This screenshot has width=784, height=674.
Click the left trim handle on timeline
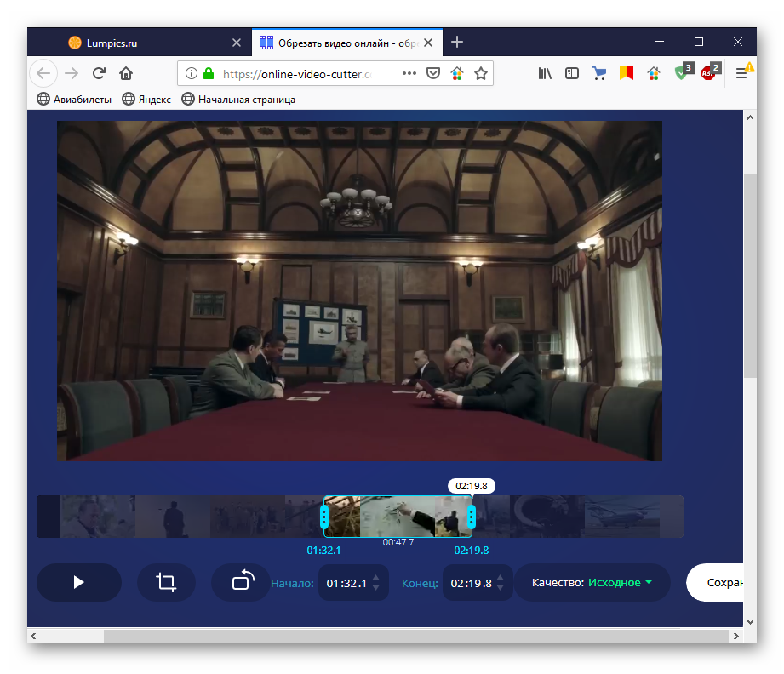coord(324,517)
